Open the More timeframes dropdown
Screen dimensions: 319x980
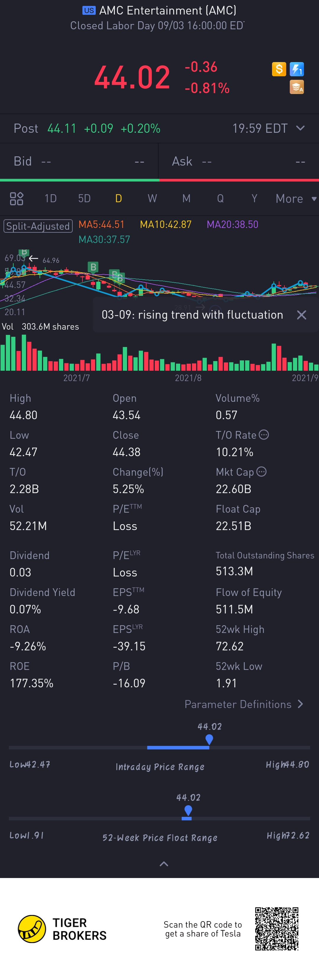[x=296, y=199]
